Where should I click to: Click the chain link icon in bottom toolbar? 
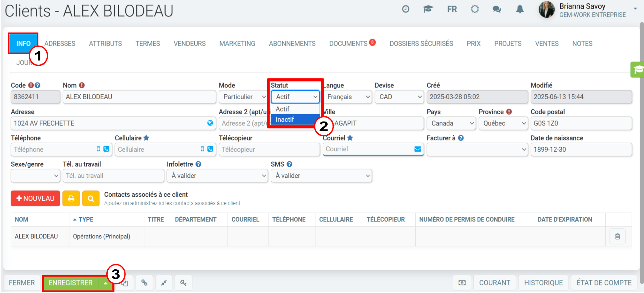144,282
